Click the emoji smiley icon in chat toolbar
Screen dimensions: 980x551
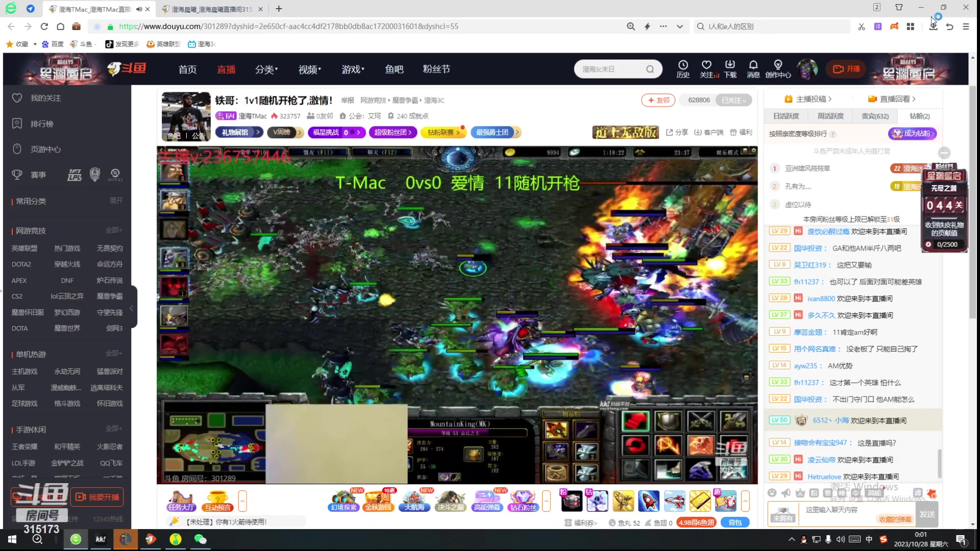pyautogui.click(x=772, y=493)
